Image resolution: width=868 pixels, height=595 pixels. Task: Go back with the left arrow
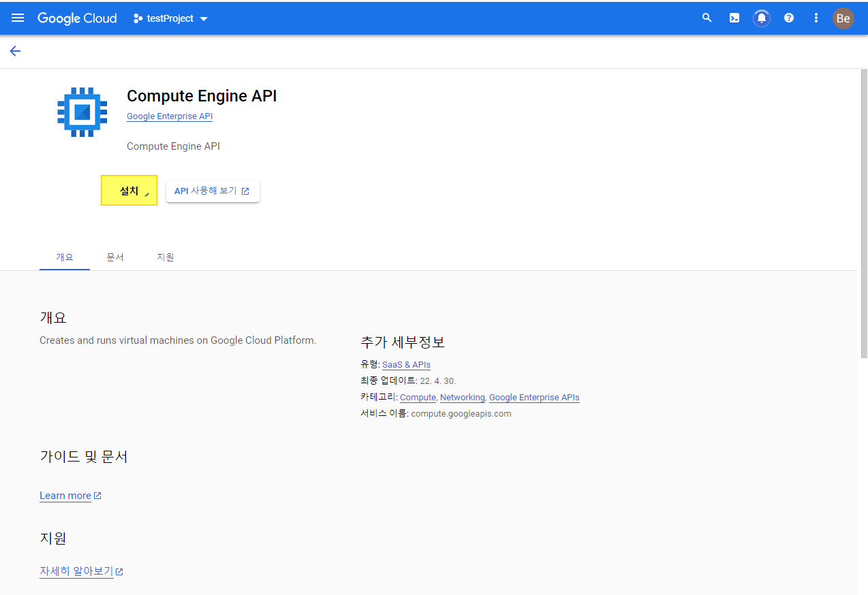coord(15,51)
